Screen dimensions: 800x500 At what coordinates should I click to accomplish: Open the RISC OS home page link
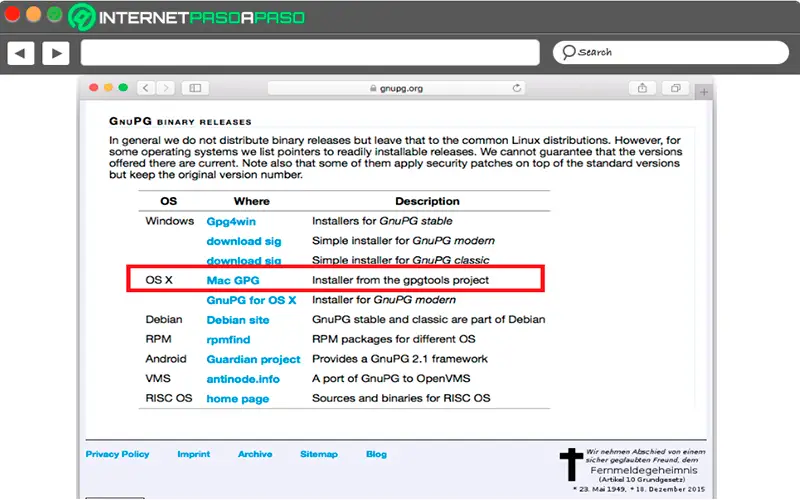(x=237, y=399)
